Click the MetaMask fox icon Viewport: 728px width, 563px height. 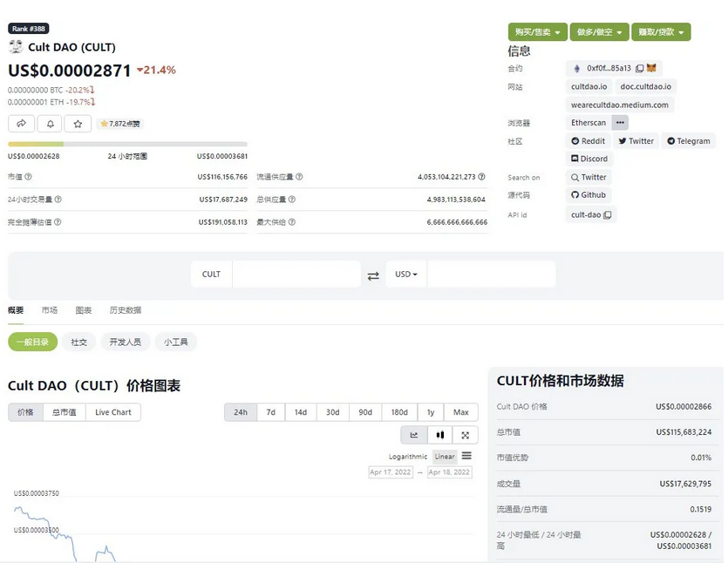(651, 68)
